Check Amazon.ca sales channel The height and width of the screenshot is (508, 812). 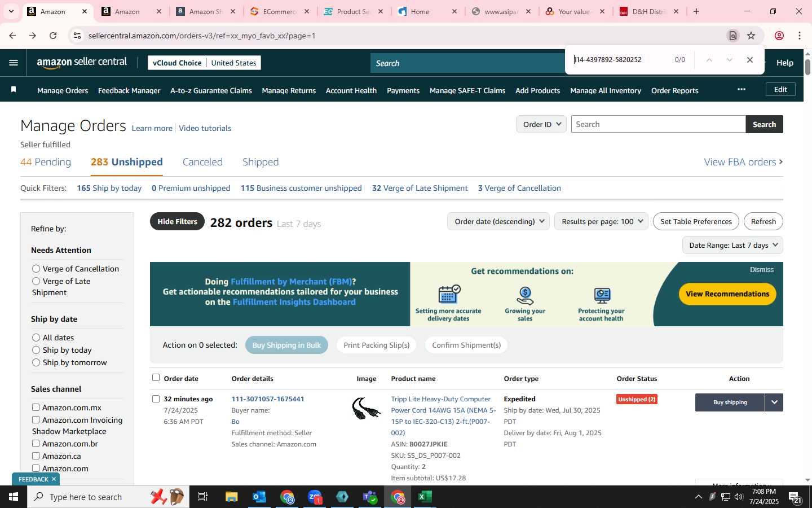(36, 456)
